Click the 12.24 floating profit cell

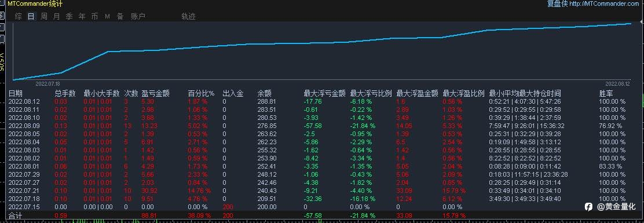click(x=404, y=198)
